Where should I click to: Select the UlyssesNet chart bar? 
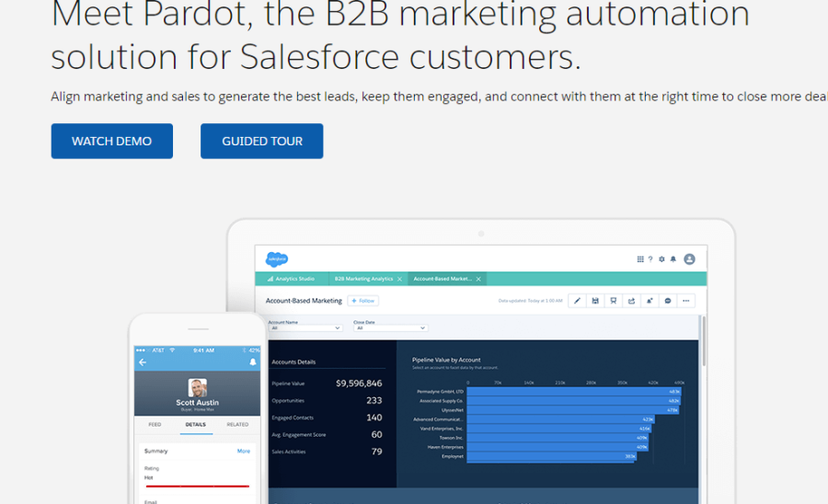coord(572,410)
